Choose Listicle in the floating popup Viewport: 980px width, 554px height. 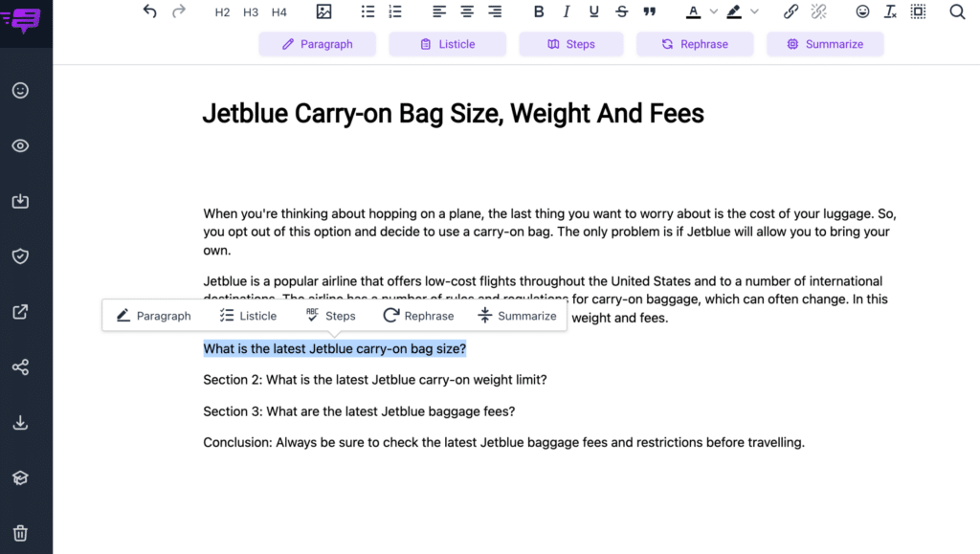(x=248, y=316)
